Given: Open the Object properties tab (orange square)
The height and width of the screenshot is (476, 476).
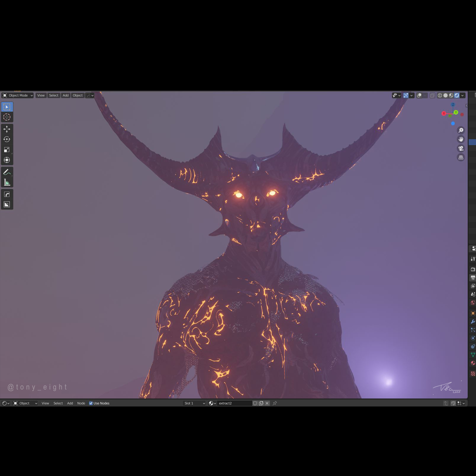Looking at the screenshot, I should (473, 313).
